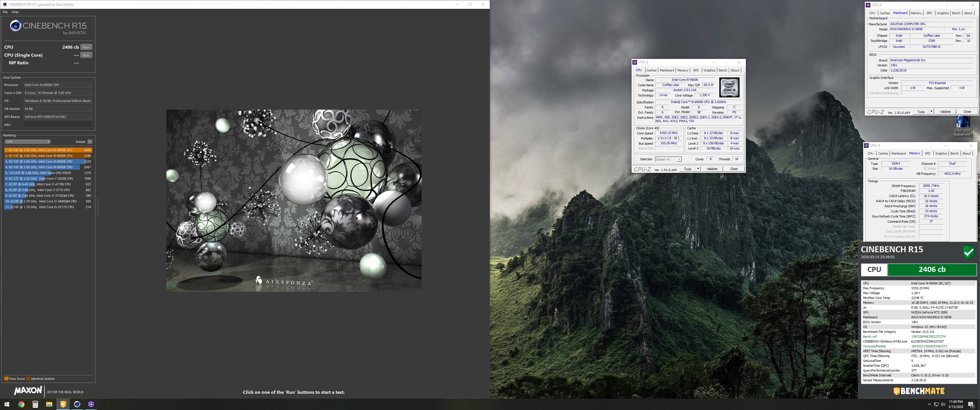Click the Core Speed 5355.25 MHz value
The width and height of the screenshot is (980, 410).
point(668,134)
